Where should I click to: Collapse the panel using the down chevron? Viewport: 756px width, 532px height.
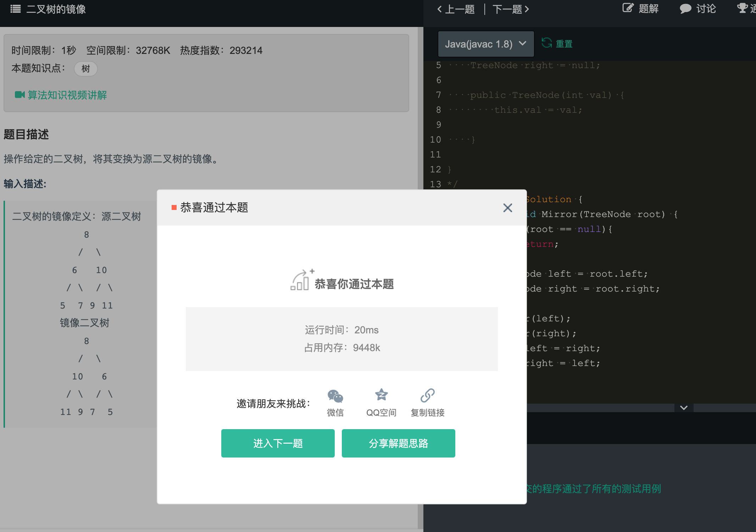click(x=684, y=408)
